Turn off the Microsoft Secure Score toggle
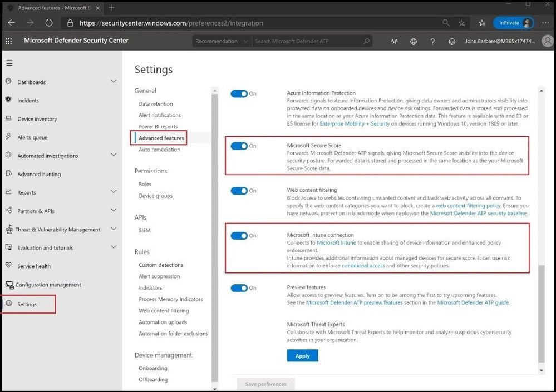Image resolution: width=556 pixels, height=392 pixels. pos(239,146)
